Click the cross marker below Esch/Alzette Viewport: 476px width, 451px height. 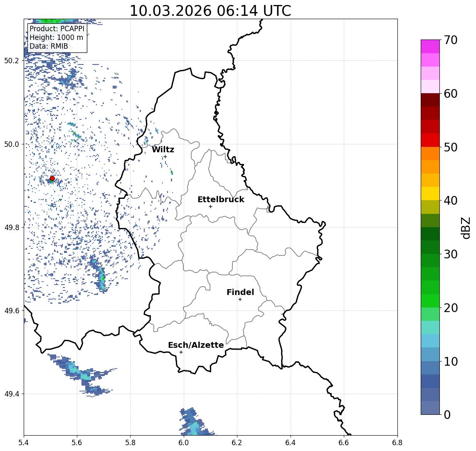181,352
